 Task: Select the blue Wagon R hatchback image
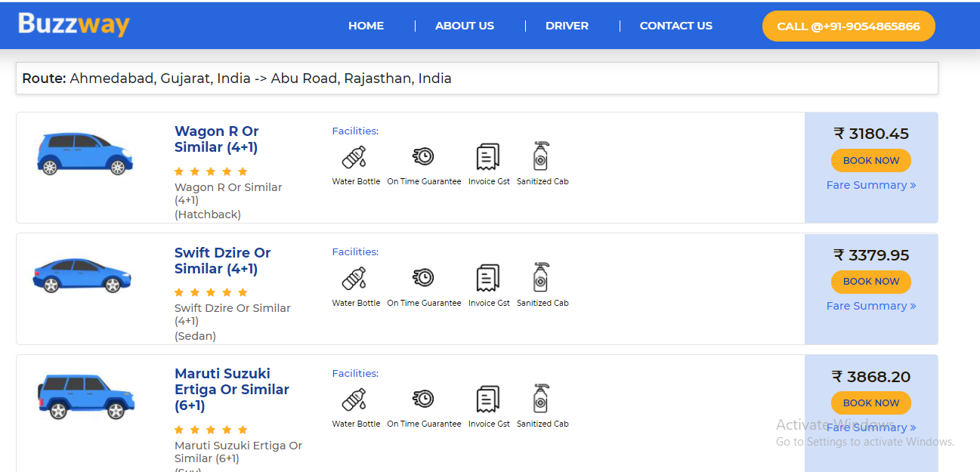point(85,153)
